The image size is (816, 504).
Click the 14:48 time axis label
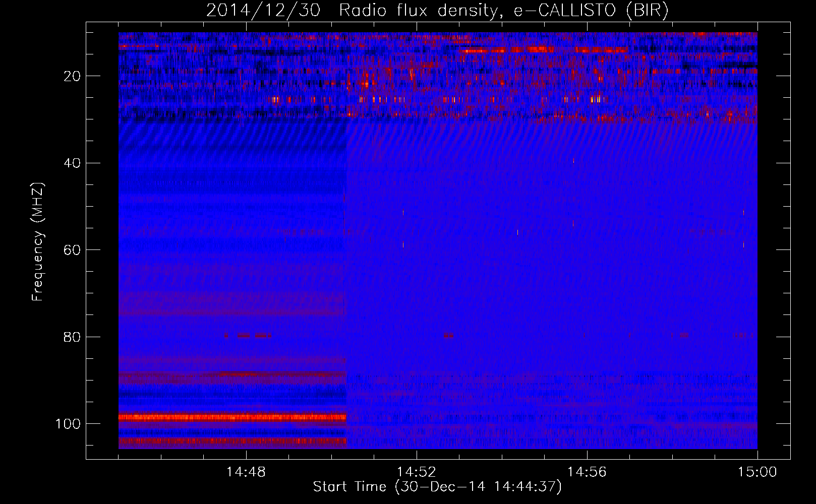point(246,472)
